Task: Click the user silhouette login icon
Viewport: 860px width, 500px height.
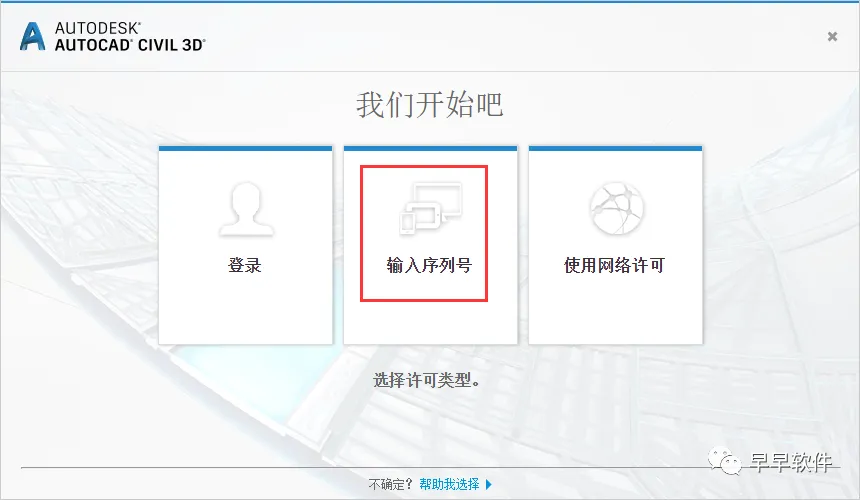Action: coord(246,209)
